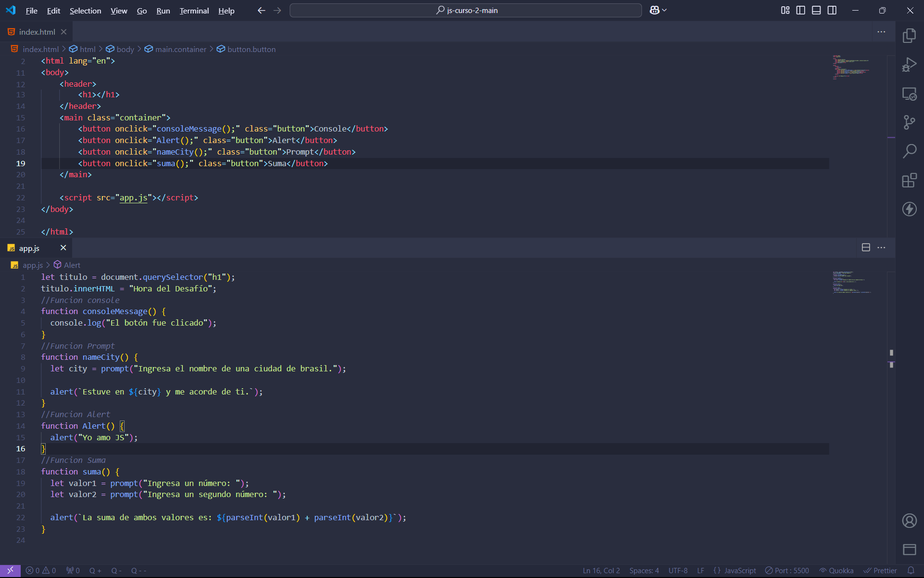Click the Q - - status bar item

(x=139, y=571)
